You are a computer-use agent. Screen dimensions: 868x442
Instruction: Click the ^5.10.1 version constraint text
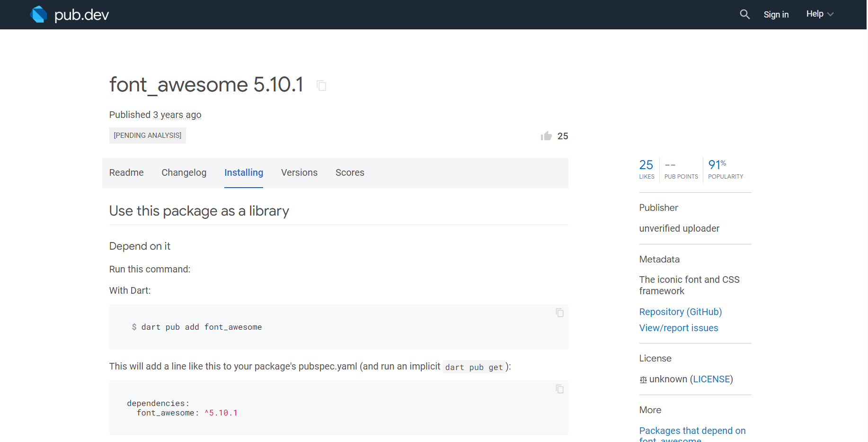point(221,413)
